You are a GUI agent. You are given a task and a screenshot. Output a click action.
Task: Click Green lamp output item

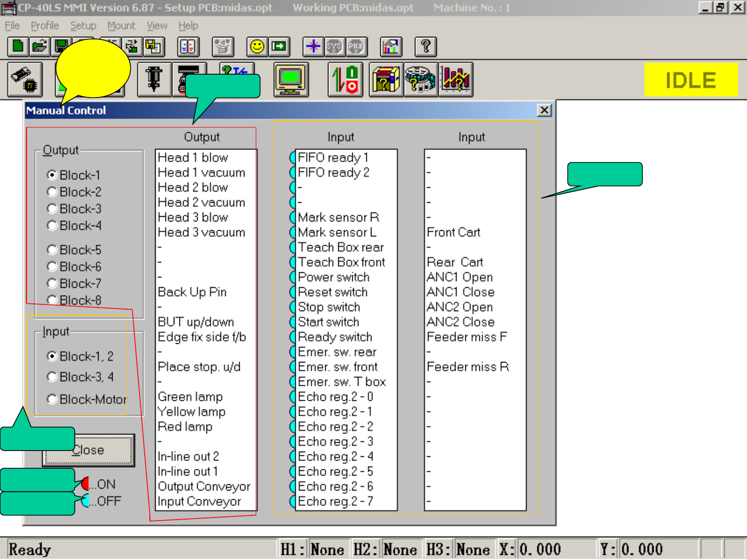[x=190, y=397]
